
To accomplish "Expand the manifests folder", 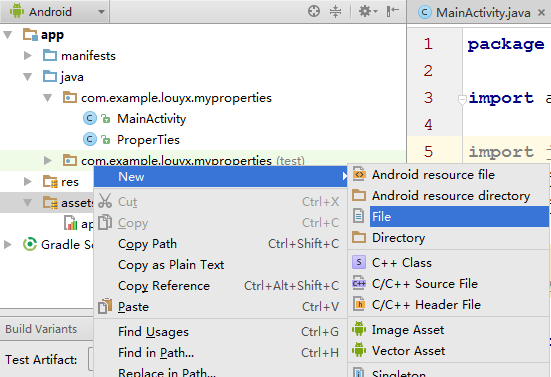I will (28, 55).
